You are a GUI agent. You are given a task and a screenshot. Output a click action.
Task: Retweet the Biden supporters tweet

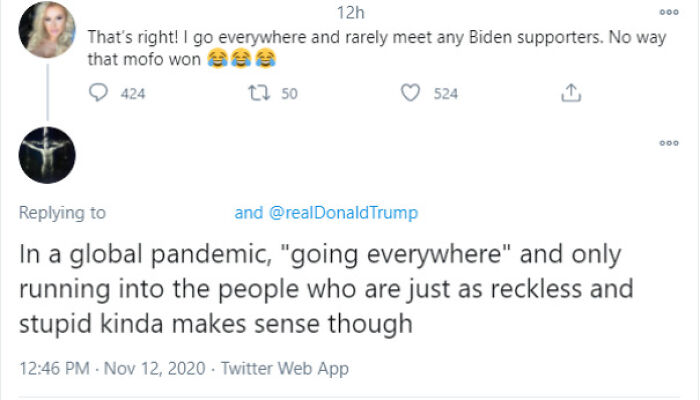click(253, 93)
